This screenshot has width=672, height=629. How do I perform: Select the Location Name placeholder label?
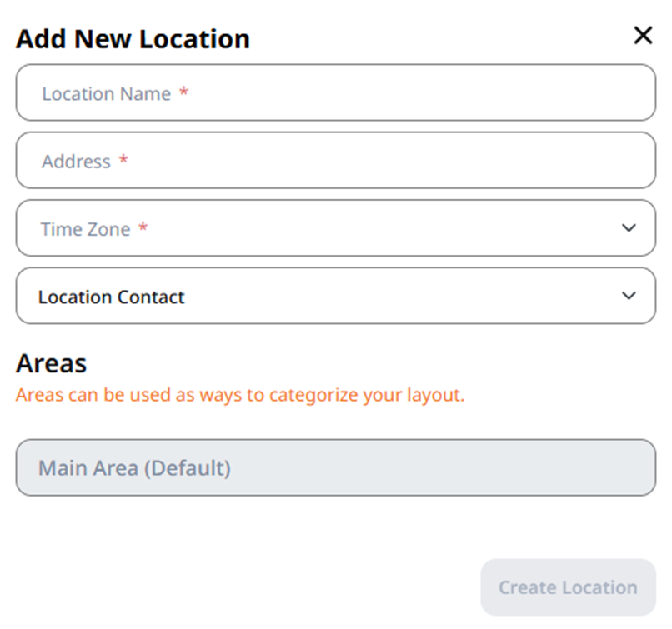point(106,94)
